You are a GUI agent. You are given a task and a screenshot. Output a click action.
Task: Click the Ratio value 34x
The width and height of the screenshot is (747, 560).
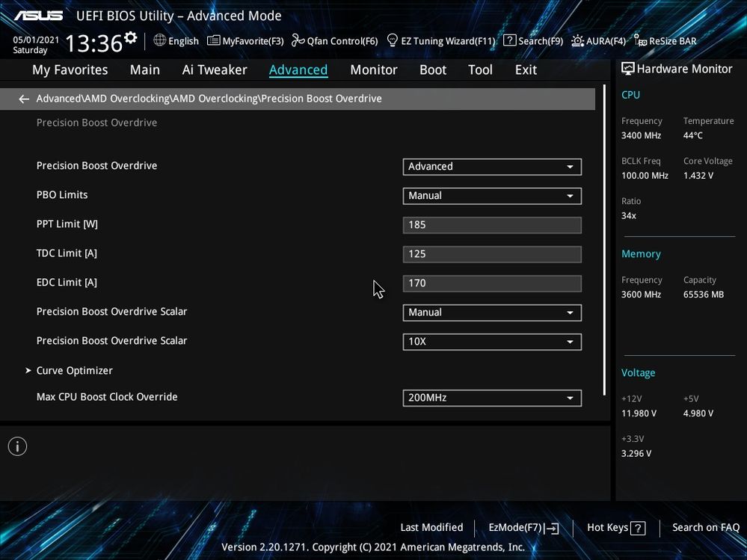pyautogui.click(x=628, y=216)
